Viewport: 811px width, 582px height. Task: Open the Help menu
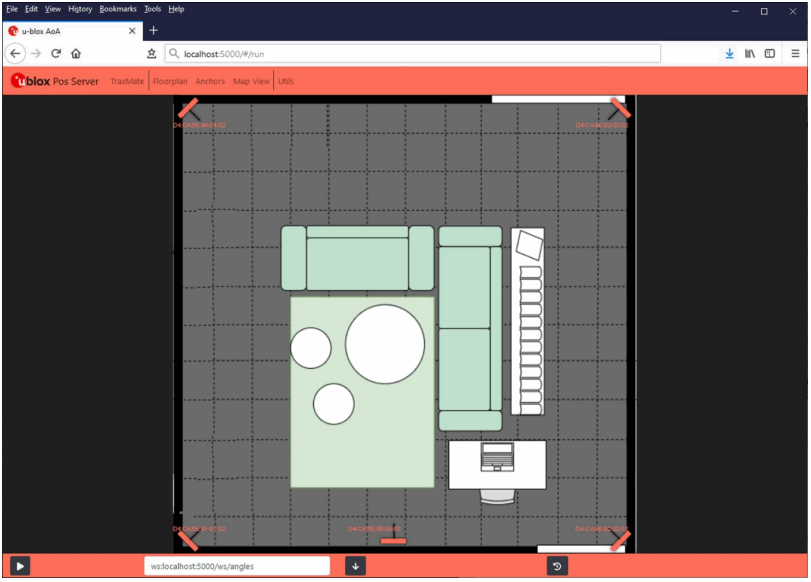tap(176, 9)
